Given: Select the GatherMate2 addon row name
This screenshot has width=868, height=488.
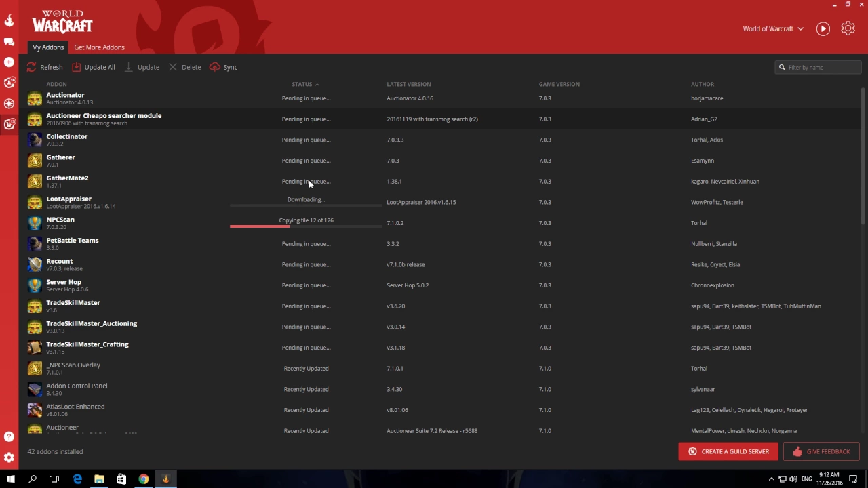Looking at the screenshot, I should (x=67, y=178).
